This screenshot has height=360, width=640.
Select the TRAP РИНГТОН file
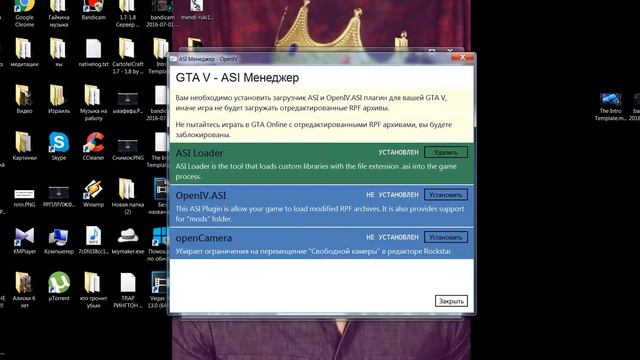[x=128, y=290]
